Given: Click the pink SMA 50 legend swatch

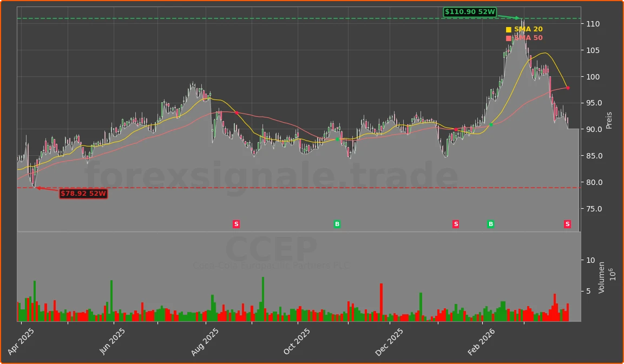Looking at the screenshot, I should point(508,38).
